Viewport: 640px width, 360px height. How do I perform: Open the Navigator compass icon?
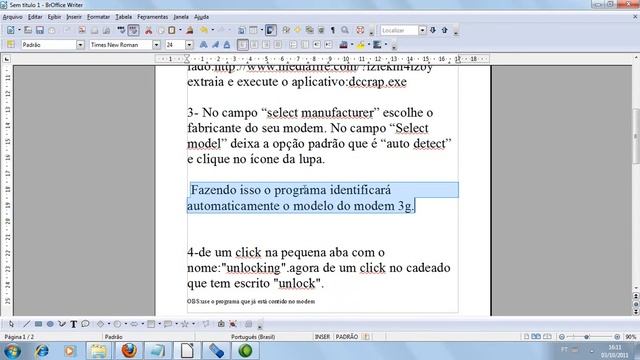click(298, 30)
